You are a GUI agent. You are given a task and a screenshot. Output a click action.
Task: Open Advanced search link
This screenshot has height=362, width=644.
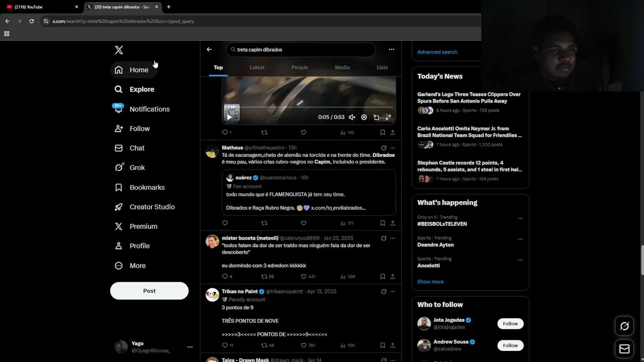(x=437, y=52)
